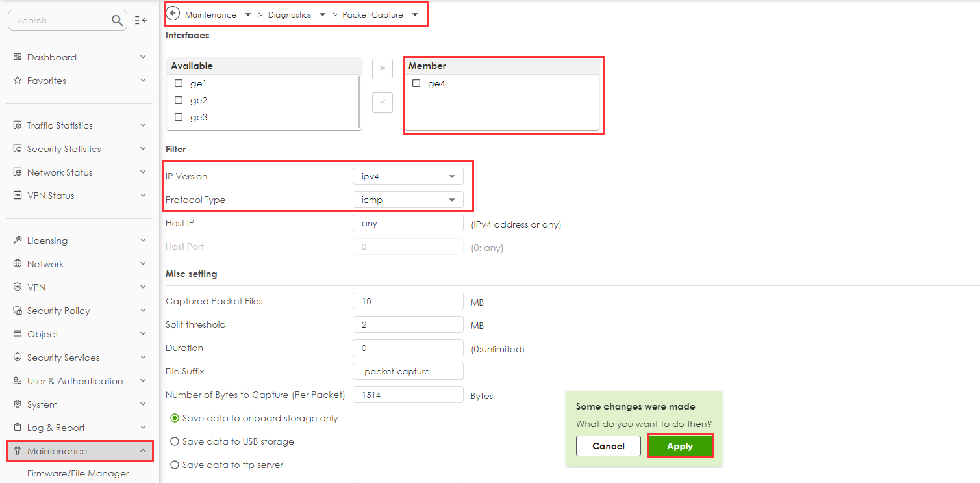Click the Host IP input field
980x483 pixels.
(x=408, y=223)
